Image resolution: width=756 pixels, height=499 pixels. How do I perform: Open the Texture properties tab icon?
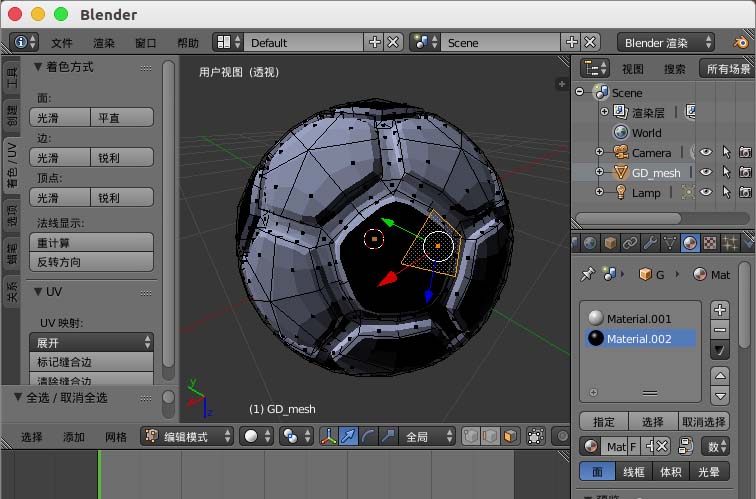[709, 243]
